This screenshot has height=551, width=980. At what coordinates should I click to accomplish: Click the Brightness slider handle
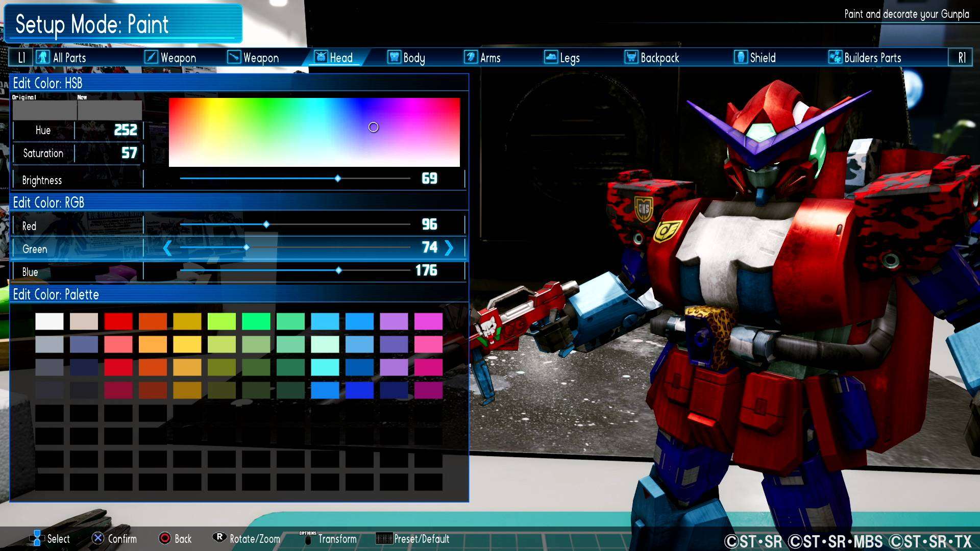[x=338, y=179]
